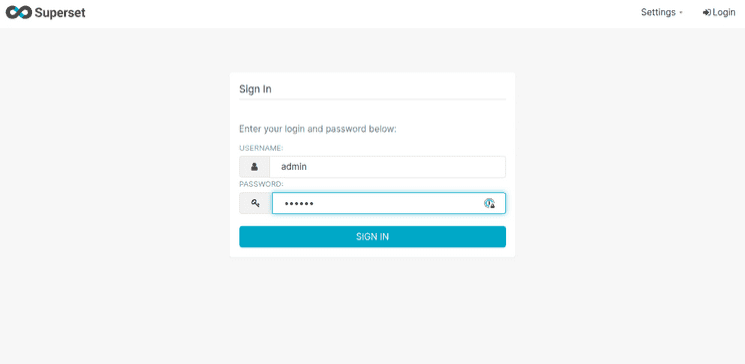745x364 pixels.
Task: Click the Login link in top bar
Action: [x=719, y=12]
